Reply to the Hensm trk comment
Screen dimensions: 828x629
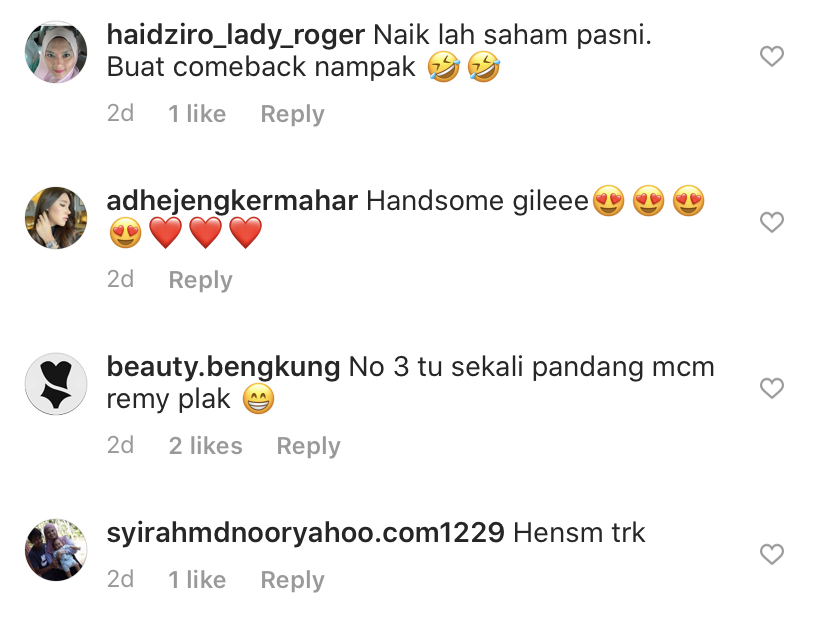(293, 580)
